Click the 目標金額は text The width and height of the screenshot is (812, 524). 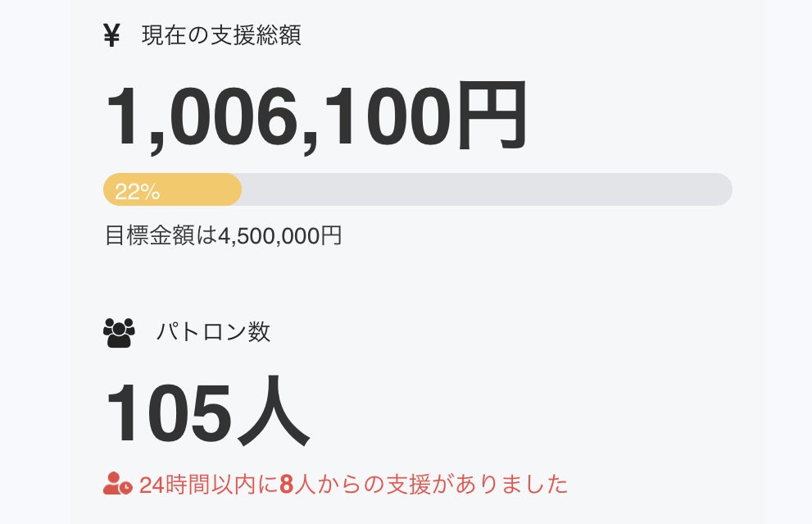point(161,236)
